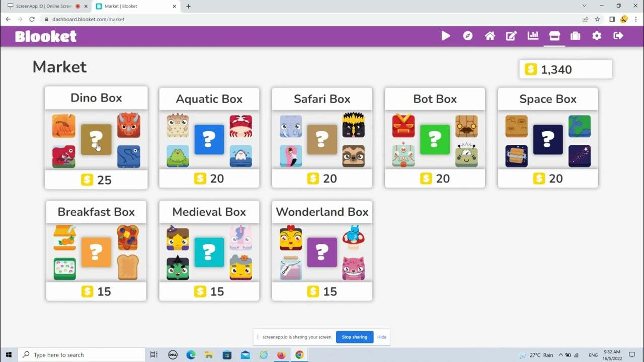Click the 1,340 token balance
The width and height of the screenshot is (644, 362).
(566, 69)
